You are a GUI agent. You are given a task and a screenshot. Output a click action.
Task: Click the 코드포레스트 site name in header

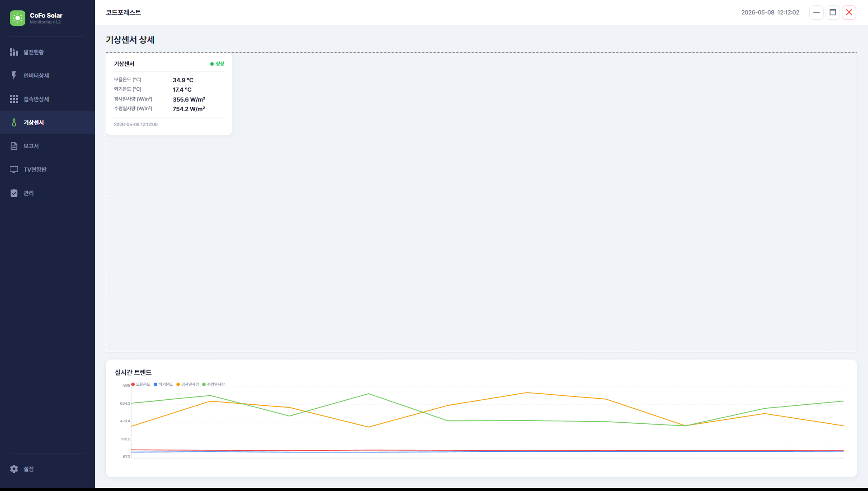(x=123, y=12)
